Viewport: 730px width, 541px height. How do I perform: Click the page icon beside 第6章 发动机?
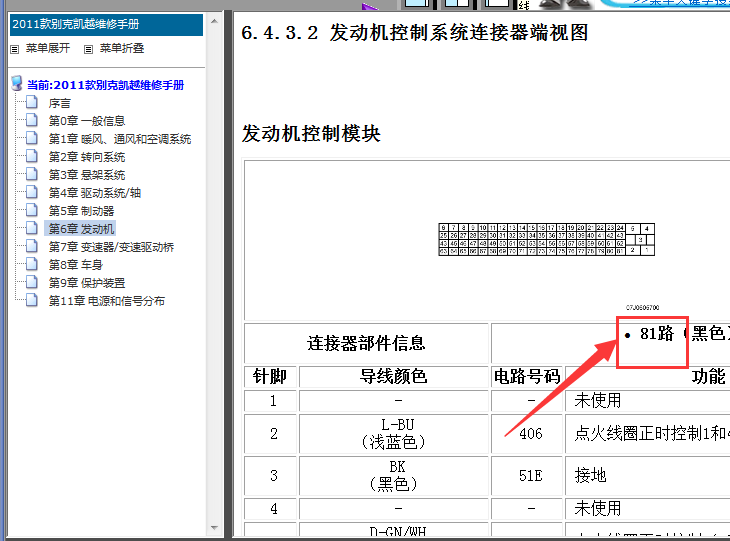click(x=32, y=228)
